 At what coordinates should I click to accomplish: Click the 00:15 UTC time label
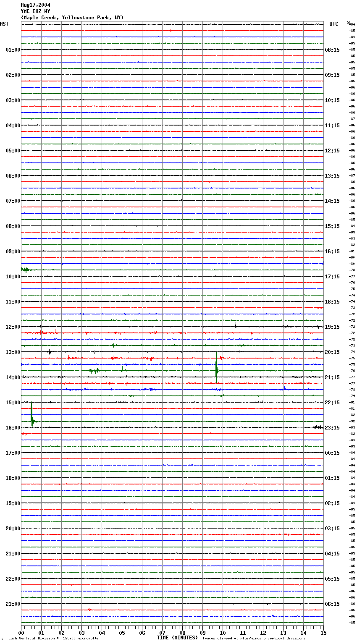tap(332, 453)
